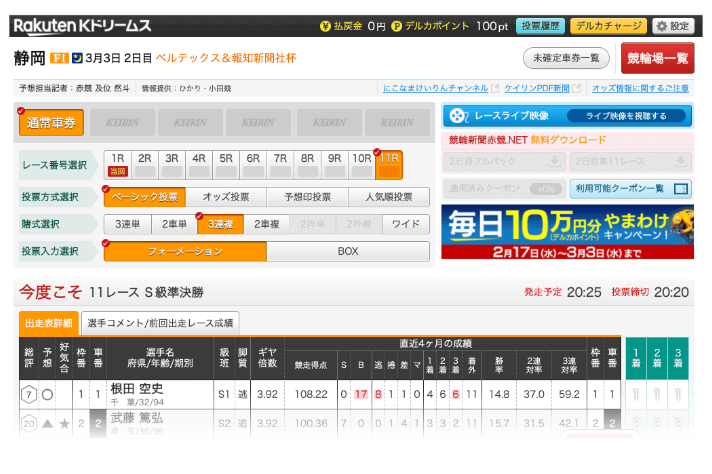
Task: Select race 10R
Action: 362,165
